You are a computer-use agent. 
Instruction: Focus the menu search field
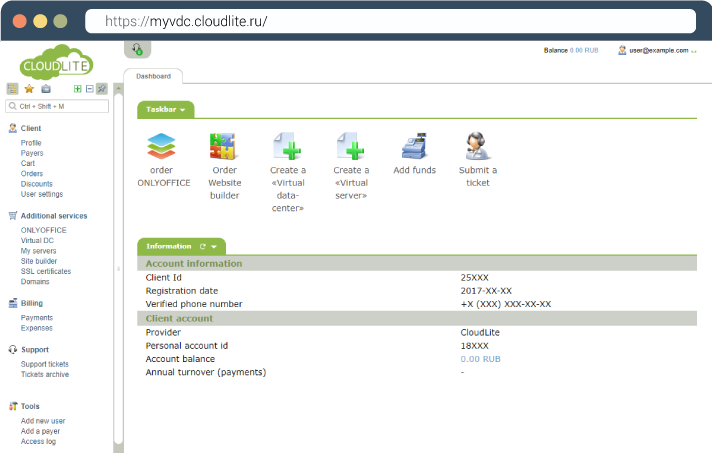point(57,106)
